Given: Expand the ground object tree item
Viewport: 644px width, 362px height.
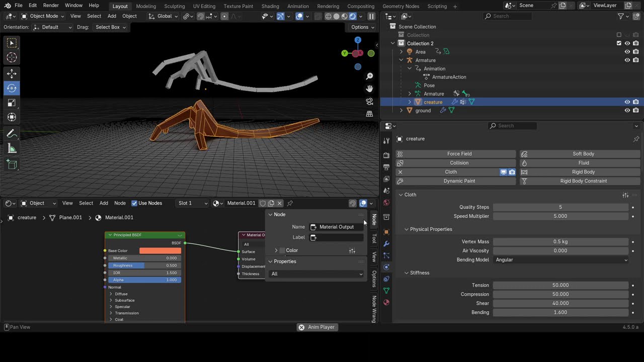Looking at the screenshot, I should pos(401,111).
